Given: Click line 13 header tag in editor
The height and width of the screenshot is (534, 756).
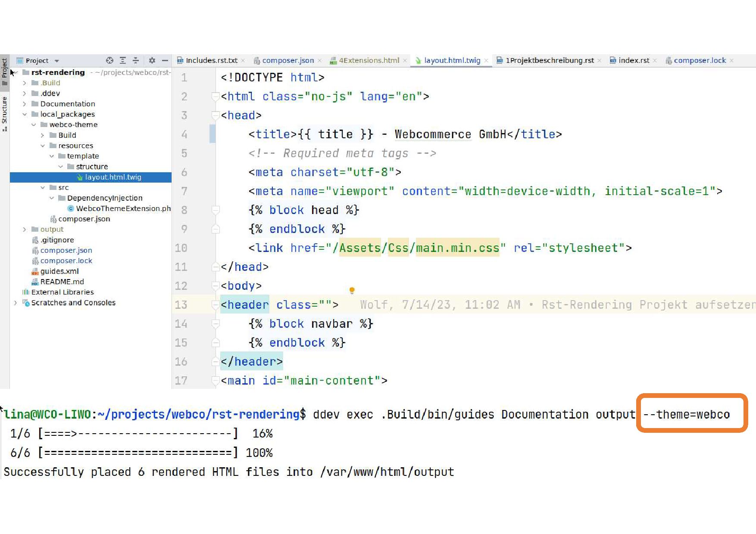Looking at the screenshot, I should (244, 305).
